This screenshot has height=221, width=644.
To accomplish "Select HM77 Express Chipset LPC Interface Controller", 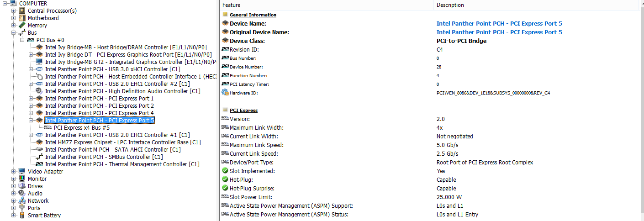I will coord(123,142).
